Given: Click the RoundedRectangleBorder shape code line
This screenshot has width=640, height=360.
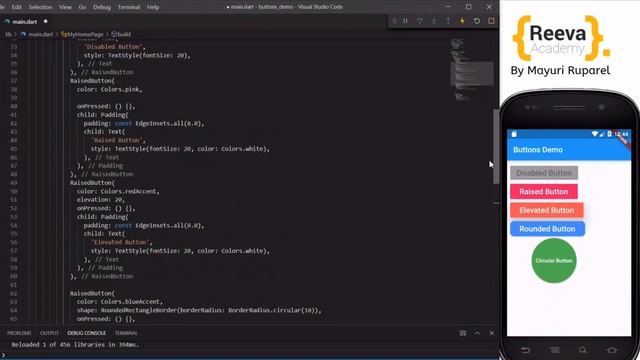Looking at the screenshot, I should tap(199, 310).
